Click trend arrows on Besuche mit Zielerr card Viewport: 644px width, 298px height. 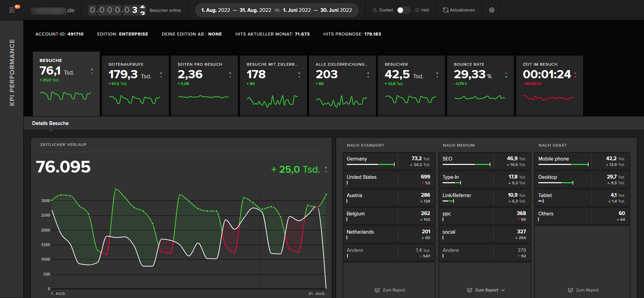click(299, 75)
